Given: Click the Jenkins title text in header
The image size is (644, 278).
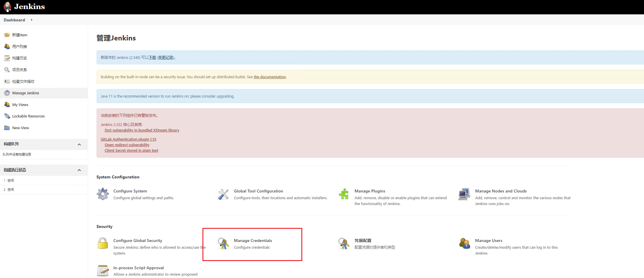Looking at the screenshot, I should [30, 6].
